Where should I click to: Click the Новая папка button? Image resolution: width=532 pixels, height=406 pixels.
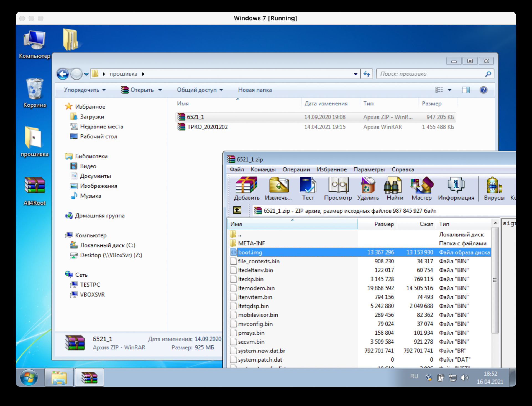click(x=255, y=90)
